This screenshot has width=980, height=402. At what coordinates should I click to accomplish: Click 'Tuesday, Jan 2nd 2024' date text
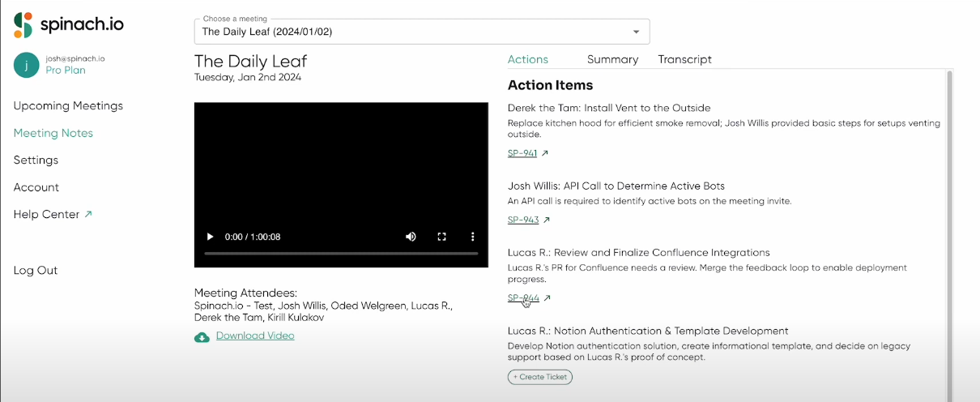pos(248,78)
